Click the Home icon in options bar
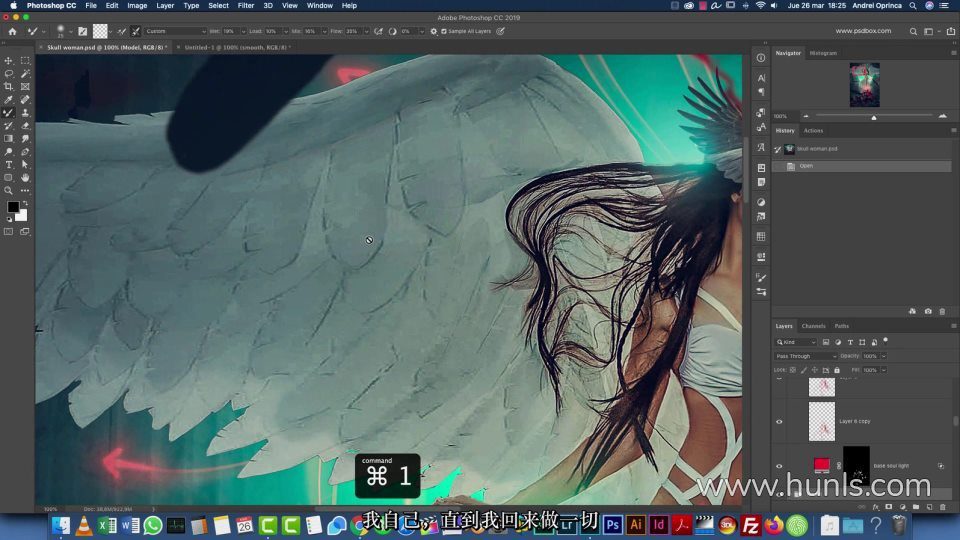The image size is (960, 540). point(12,31)
